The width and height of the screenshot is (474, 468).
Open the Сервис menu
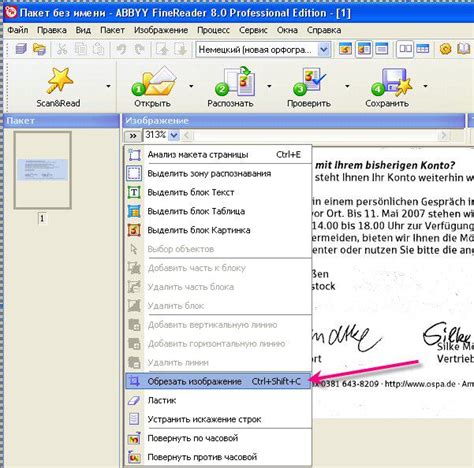253,30
